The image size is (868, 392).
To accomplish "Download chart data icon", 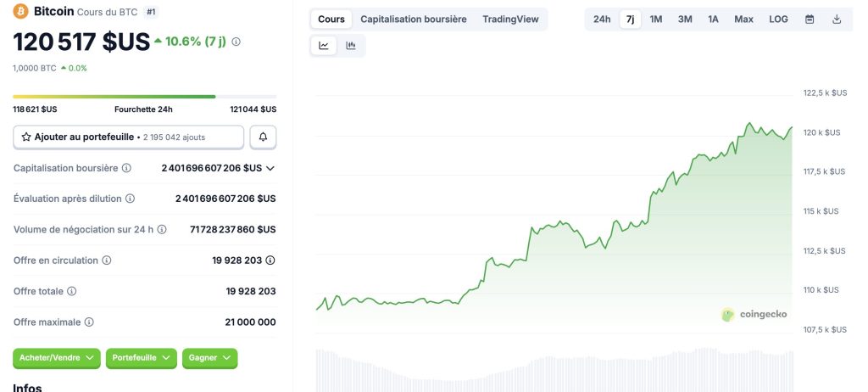I will coord(837,19).
